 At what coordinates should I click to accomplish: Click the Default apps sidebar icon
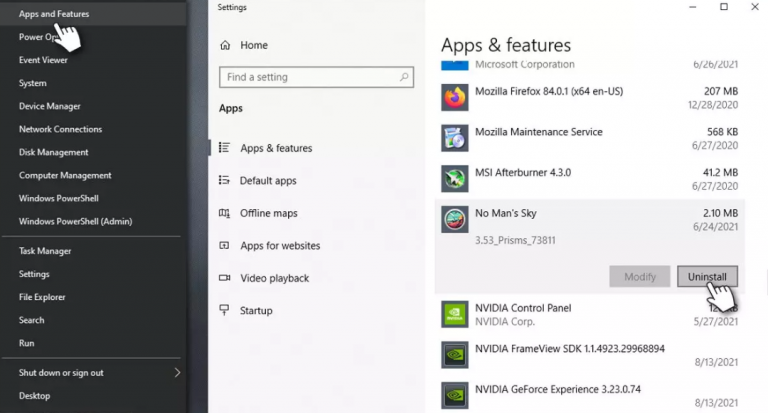click(x=224, y=180)
